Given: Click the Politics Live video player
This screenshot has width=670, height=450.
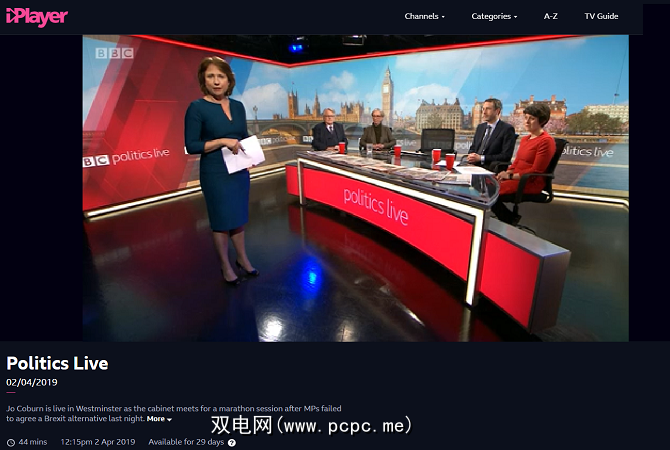Looking at the screenshot, I should click(356, 188).
